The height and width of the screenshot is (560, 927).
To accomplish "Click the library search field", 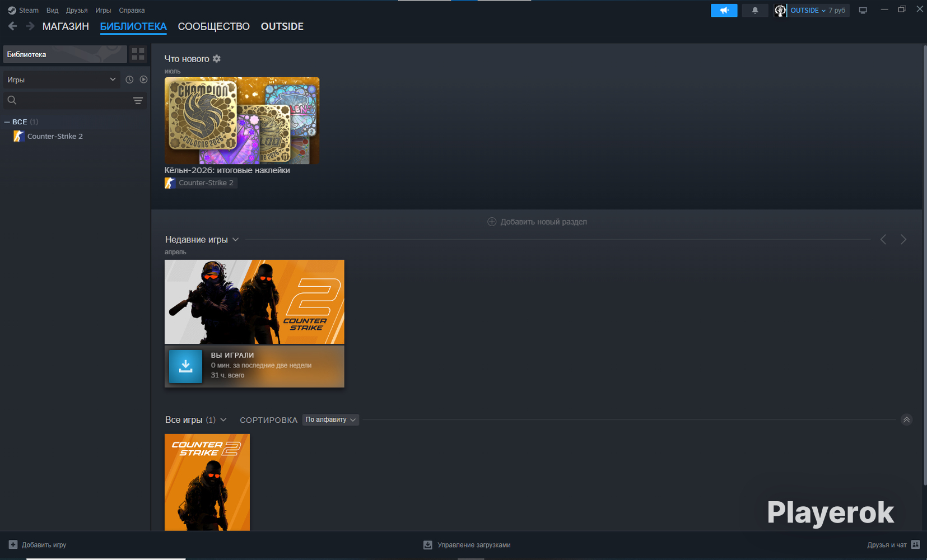I will [x=67, y=100].
